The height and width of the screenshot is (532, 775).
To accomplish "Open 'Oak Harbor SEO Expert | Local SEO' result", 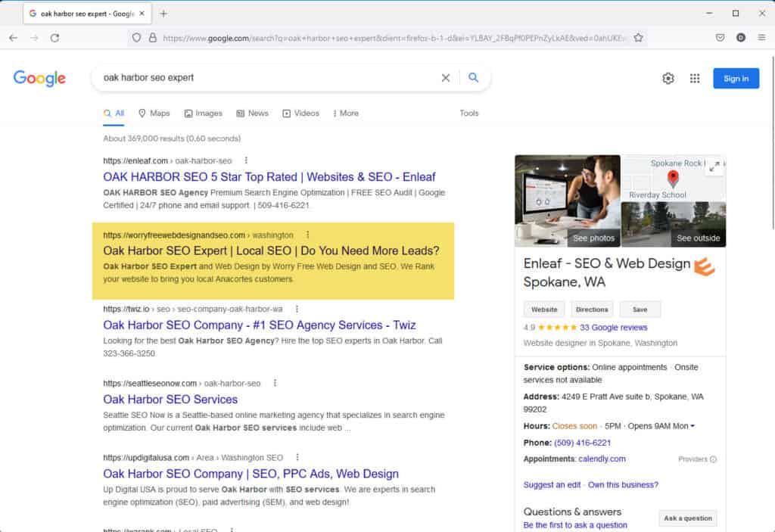I will pos(271,250).
